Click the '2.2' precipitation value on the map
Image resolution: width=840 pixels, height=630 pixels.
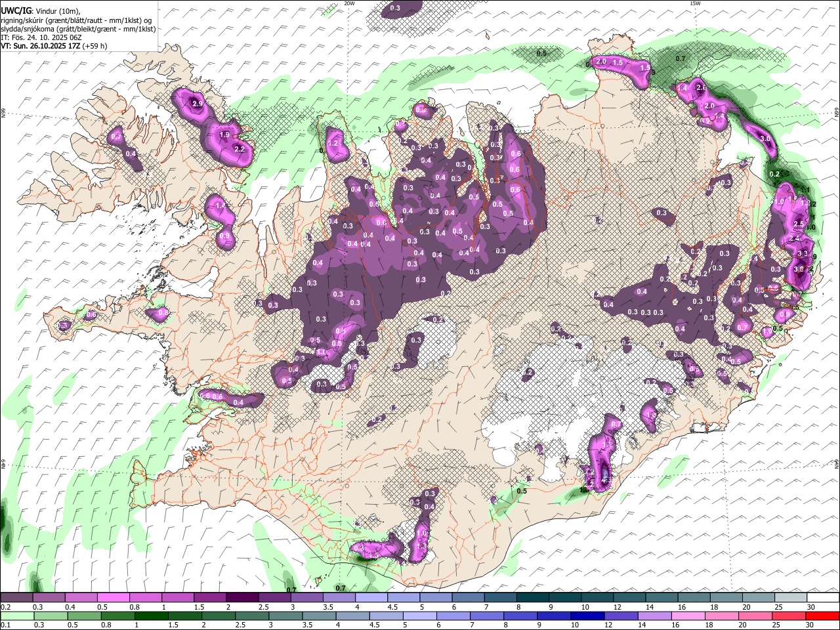(x=240, y=149)
